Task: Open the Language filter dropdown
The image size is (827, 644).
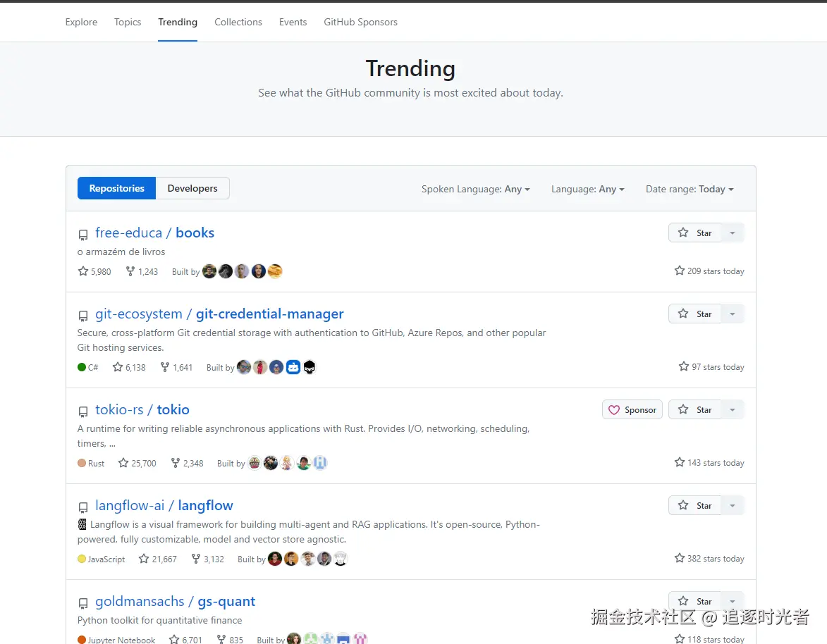Action: pos(587,190)
